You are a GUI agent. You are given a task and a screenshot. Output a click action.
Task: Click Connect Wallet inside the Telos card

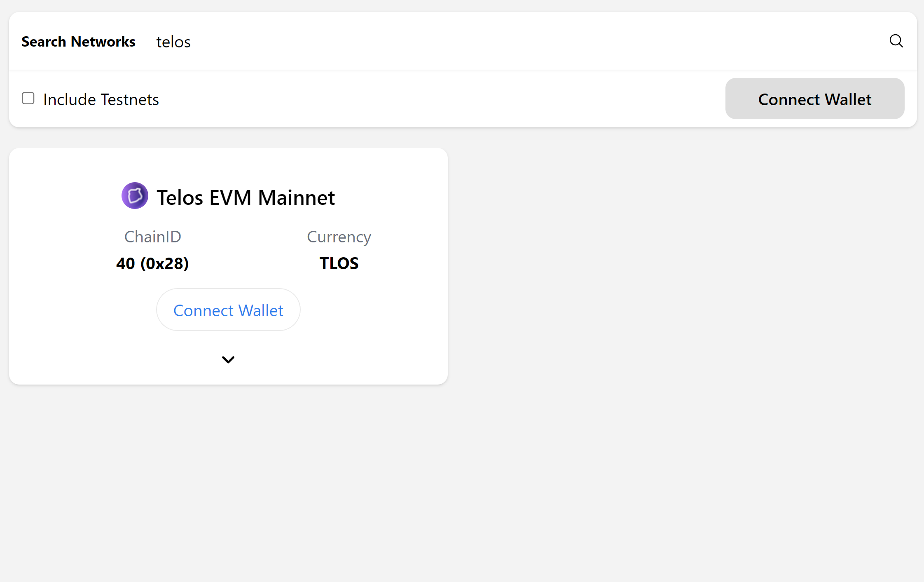pos(228,310)
